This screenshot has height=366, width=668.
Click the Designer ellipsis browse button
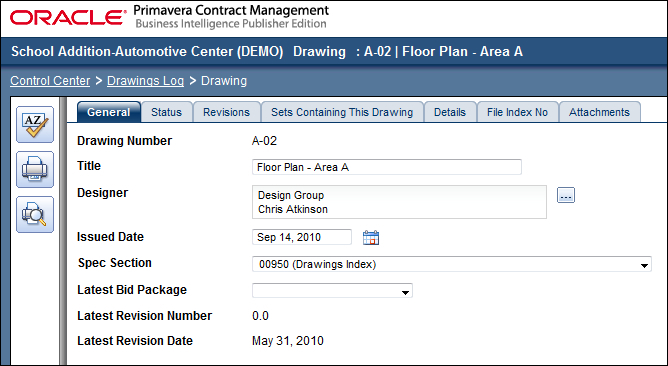click(566, 195)
